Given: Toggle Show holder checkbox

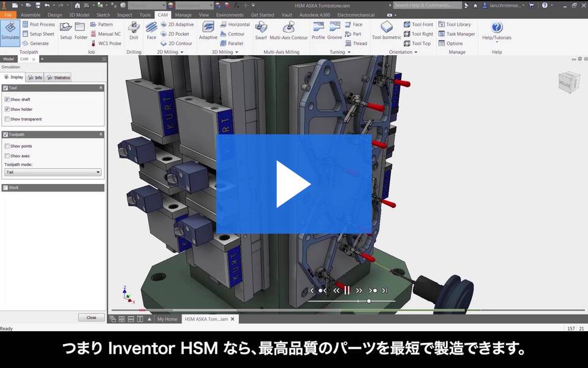Looking at the screenshot, I should (7, 109).
